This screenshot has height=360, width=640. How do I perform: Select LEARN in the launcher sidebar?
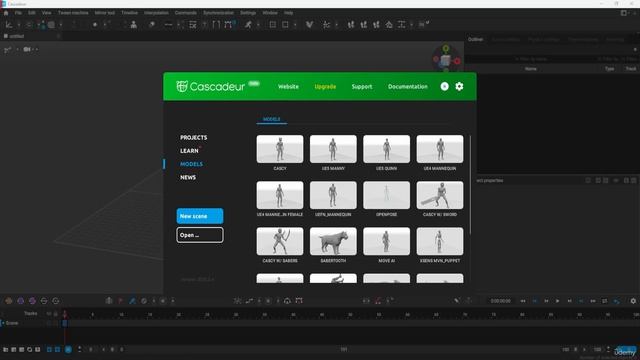[189, 151]
